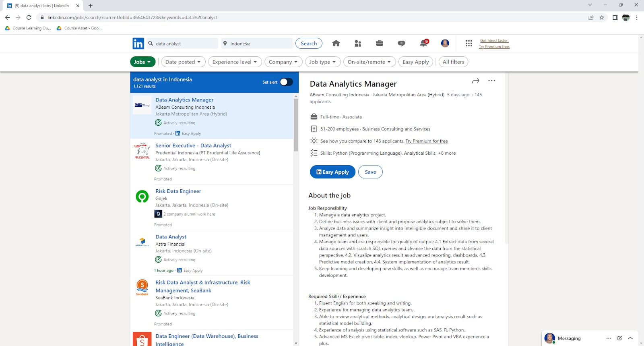Go back to the previous page
The height and width of the screenshot is (346, 644).
7,17
